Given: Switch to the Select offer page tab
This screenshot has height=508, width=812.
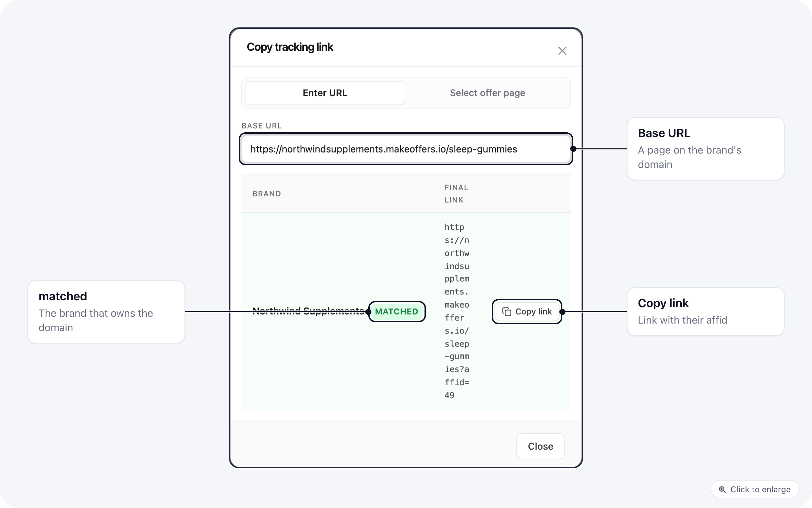Looking at the screenshot, I should (487, 93).
